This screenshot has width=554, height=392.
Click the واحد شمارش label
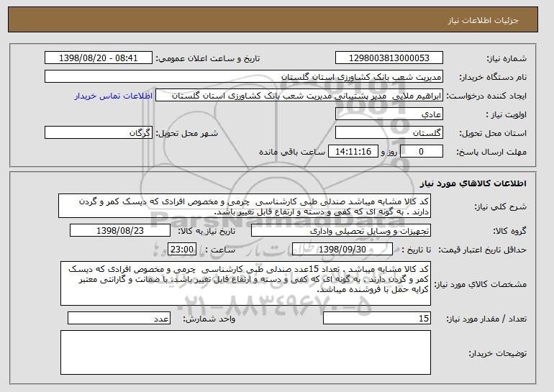[209, 319]
